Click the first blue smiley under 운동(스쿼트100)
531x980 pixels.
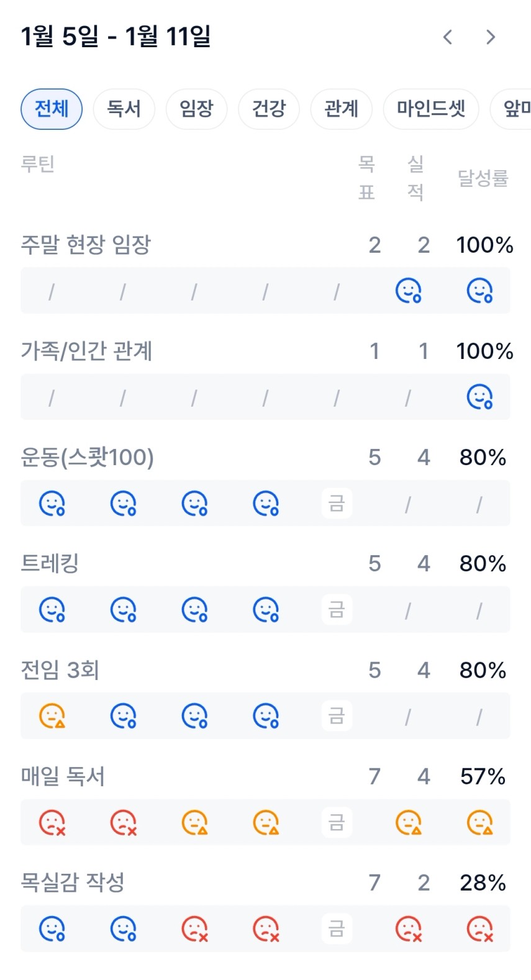pyautogui.click(x=52, y=504)
